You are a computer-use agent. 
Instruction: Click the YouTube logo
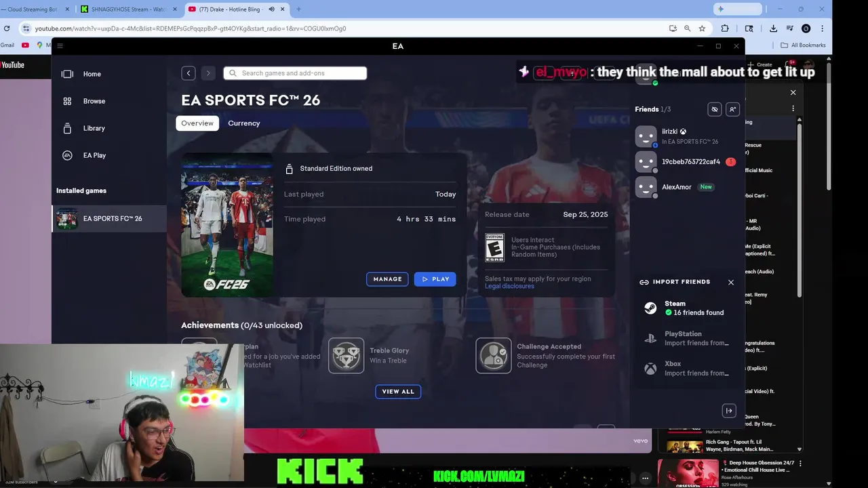pos(12,65)
